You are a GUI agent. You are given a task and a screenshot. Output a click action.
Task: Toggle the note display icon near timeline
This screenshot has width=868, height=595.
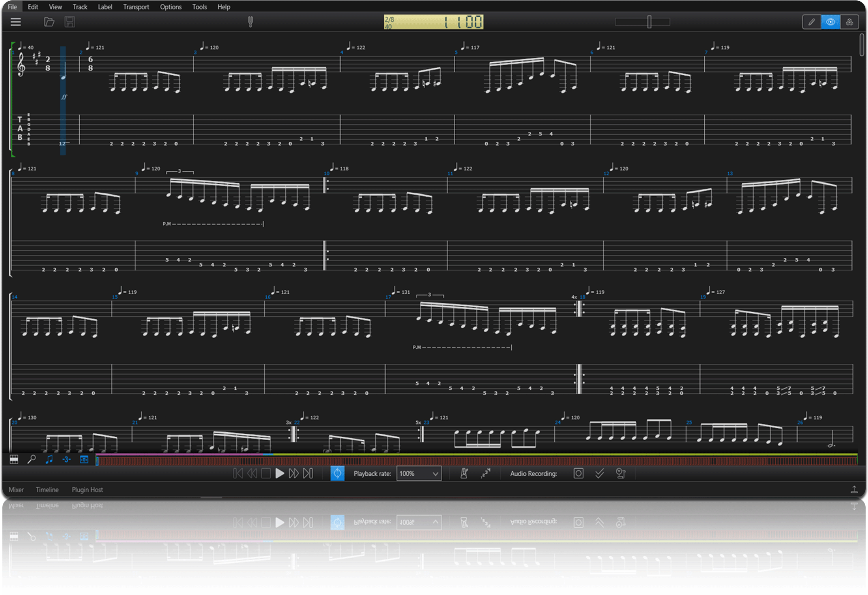(49, 459)
